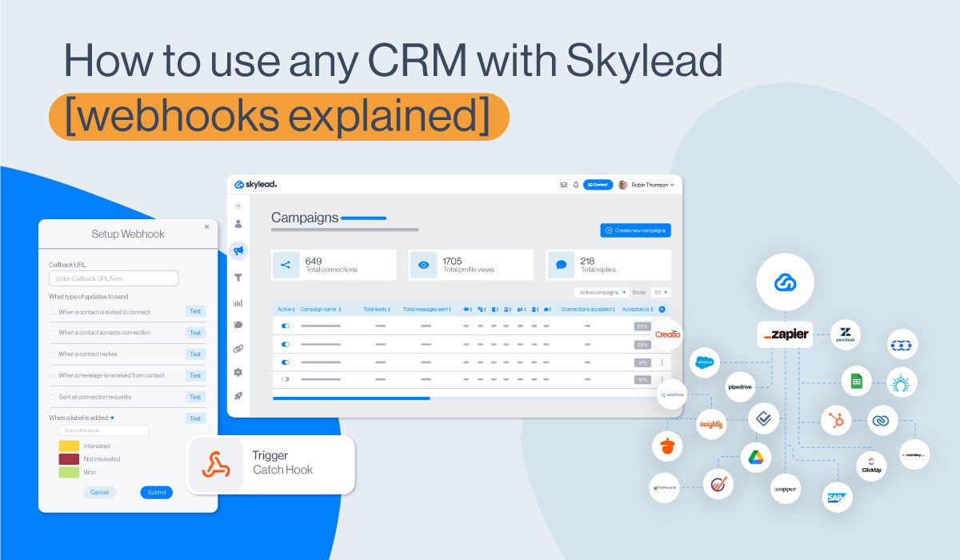Screen dimensions: 960x560
Task: Click the Google Drive integration icon
Action: click(x=754, y=457)
